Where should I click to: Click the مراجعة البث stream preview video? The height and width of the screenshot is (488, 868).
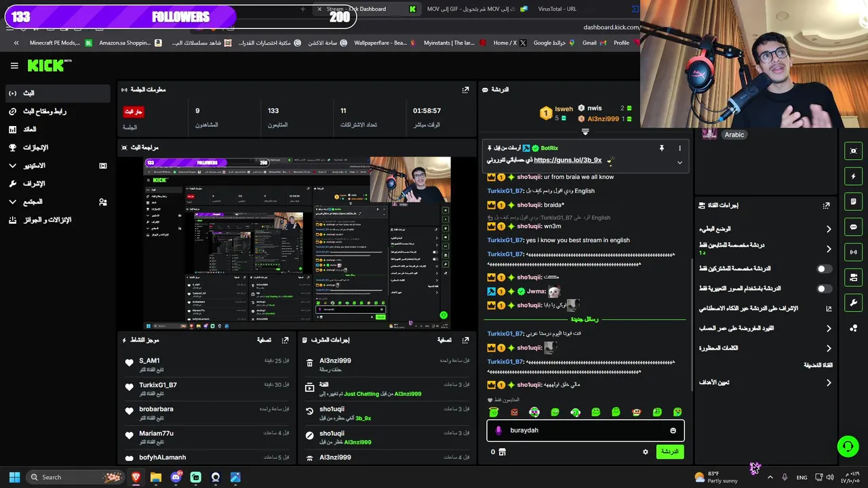point(296,243)
